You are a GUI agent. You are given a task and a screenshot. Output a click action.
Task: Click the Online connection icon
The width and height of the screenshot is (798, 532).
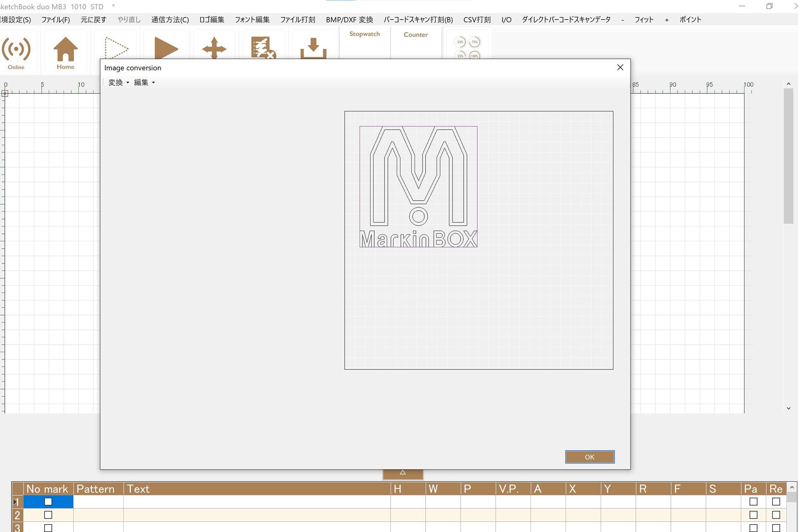pyautogui.click(x=16, y=50)
